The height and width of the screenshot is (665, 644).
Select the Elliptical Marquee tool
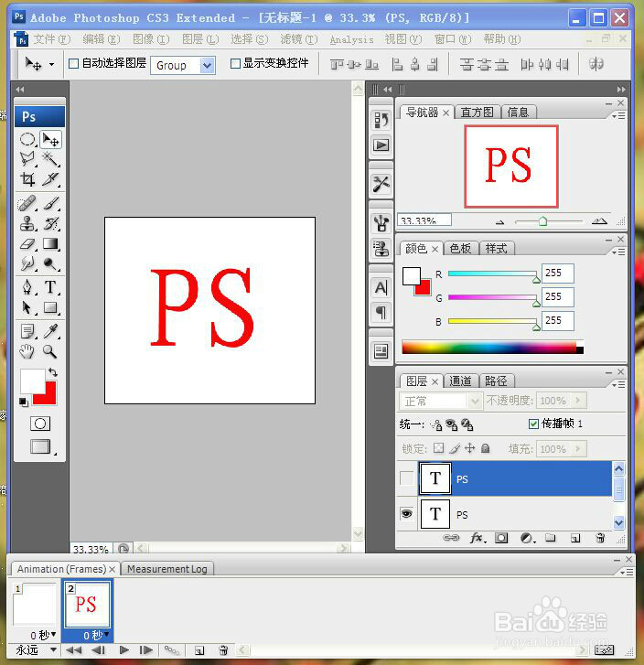(x=27, y=139)
